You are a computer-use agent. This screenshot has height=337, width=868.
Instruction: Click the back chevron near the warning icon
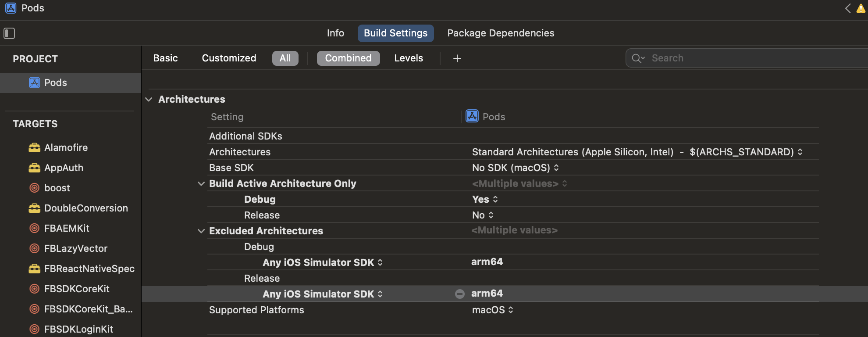848,8
